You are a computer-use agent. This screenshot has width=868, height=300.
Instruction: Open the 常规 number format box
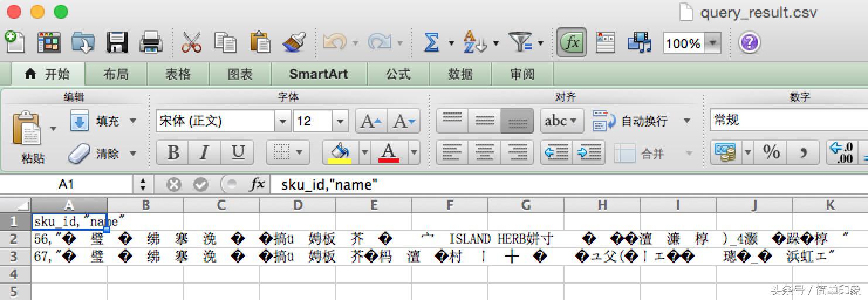pyautogui.click(x=788, y=121)
